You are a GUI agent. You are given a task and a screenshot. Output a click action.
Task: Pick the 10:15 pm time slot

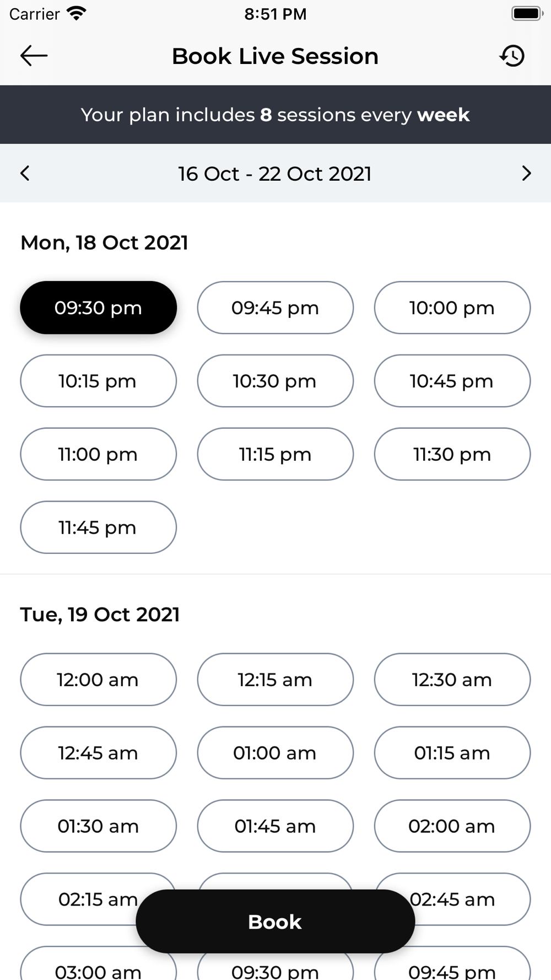pos(99,381)
